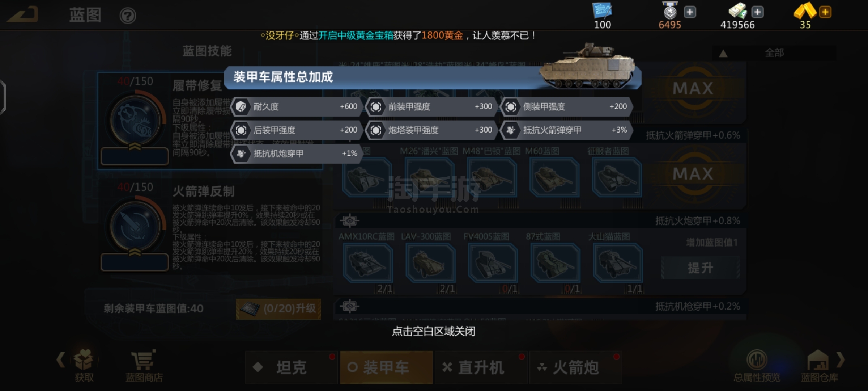Open the blueprint help question-mark icon
The image size is (868, 391).
coord(128,16)
